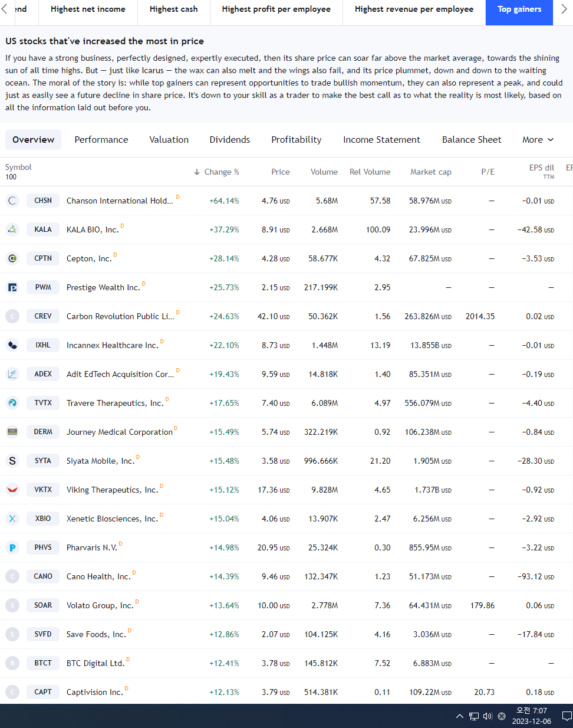Click the Xenetic Biosciences XBIO logo icon
The image size is (573, 728).
pos(12,519)
